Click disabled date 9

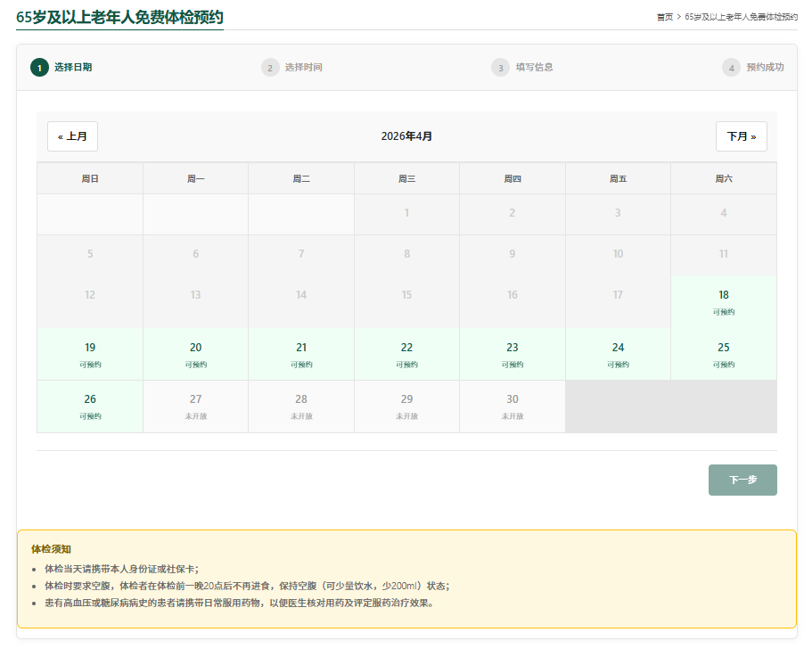(x=513, y=255)
